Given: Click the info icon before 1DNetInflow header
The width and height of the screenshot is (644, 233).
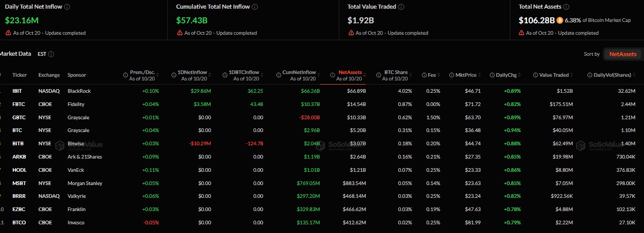Looking at the screenshot, I should click(174, 75).
